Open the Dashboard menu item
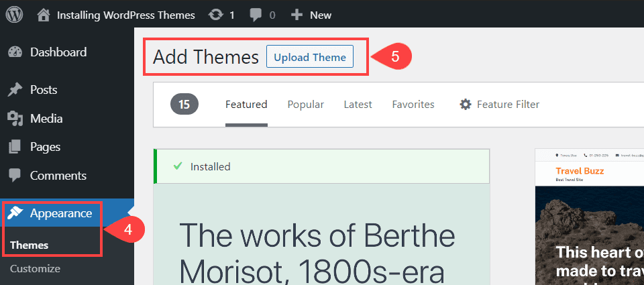Viewport: 644px width, 285px height. (x=58, y=52)
